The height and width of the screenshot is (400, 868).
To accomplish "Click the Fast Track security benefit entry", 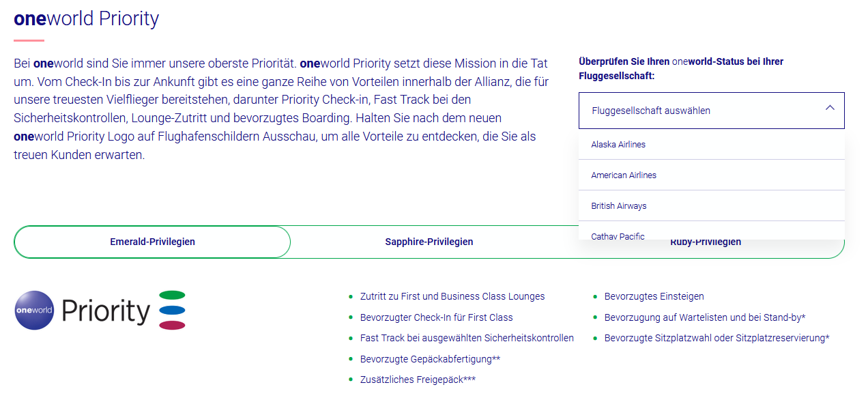I will (x=466, y=337).
